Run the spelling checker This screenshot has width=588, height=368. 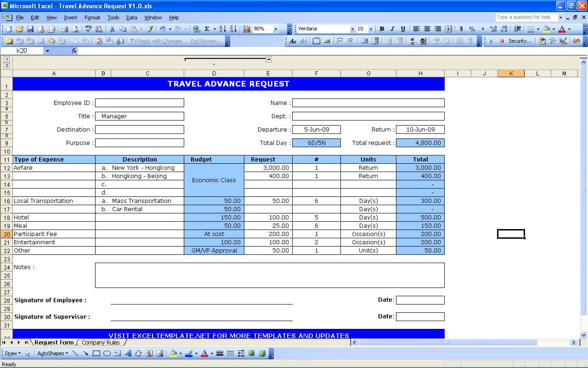pyautogui.click(x=88, y=29)
